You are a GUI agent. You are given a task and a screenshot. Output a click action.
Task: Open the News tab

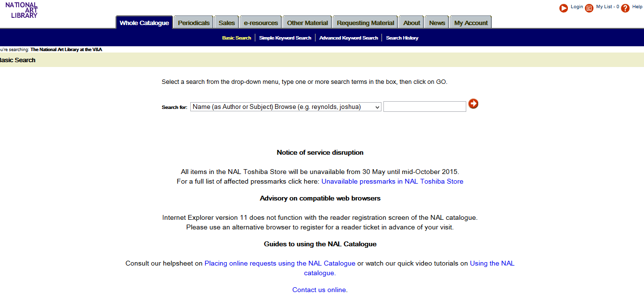click(x=437, y=23)
